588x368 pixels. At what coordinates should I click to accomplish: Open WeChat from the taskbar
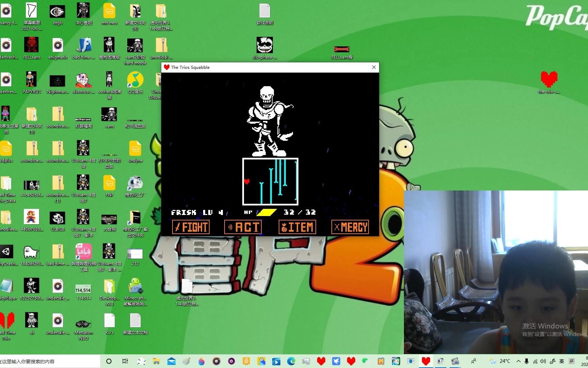(365, 361)
